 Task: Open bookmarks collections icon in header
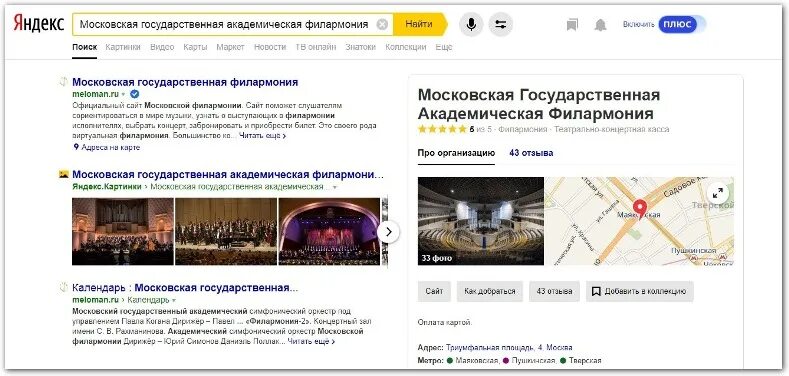(572, 25)
